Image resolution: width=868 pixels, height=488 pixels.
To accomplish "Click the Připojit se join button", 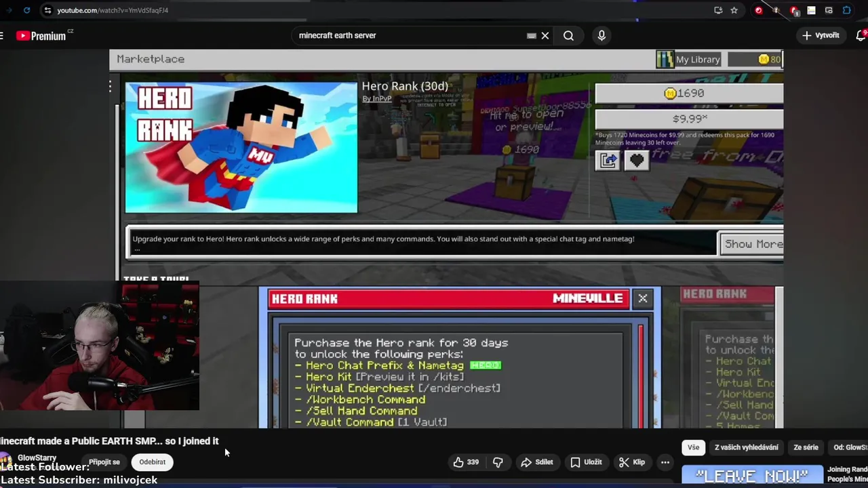I will [x=104, y=462].
